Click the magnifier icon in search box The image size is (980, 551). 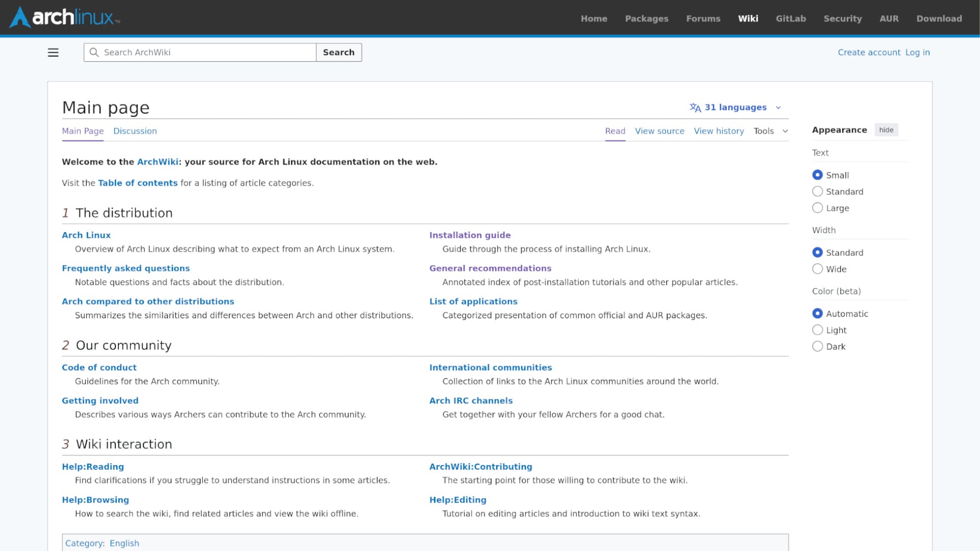click(x=94, y=53)
